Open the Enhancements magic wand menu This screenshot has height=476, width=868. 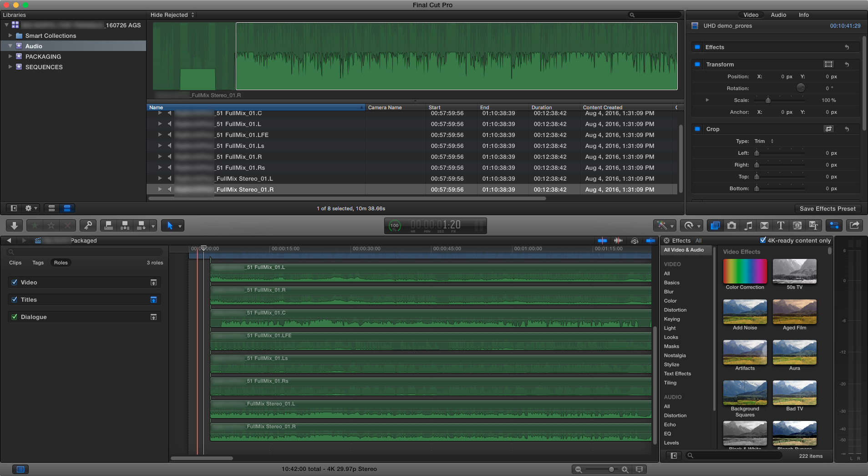[x=665, y=225]
